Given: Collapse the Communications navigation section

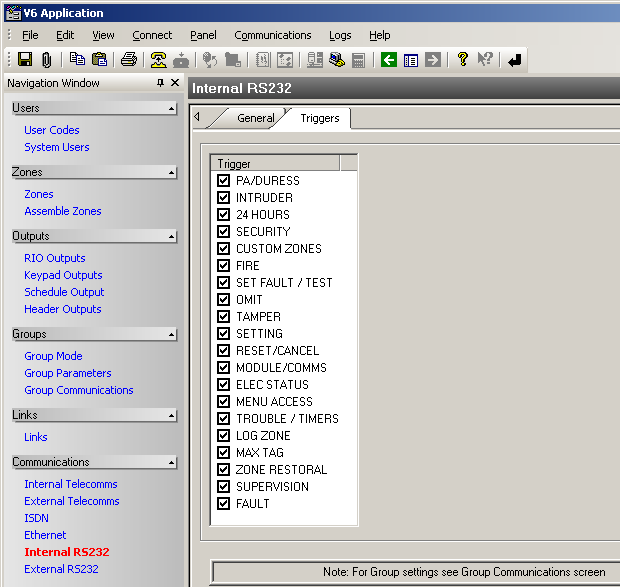Looking at the screenshot, I should (x=171, y=463).
